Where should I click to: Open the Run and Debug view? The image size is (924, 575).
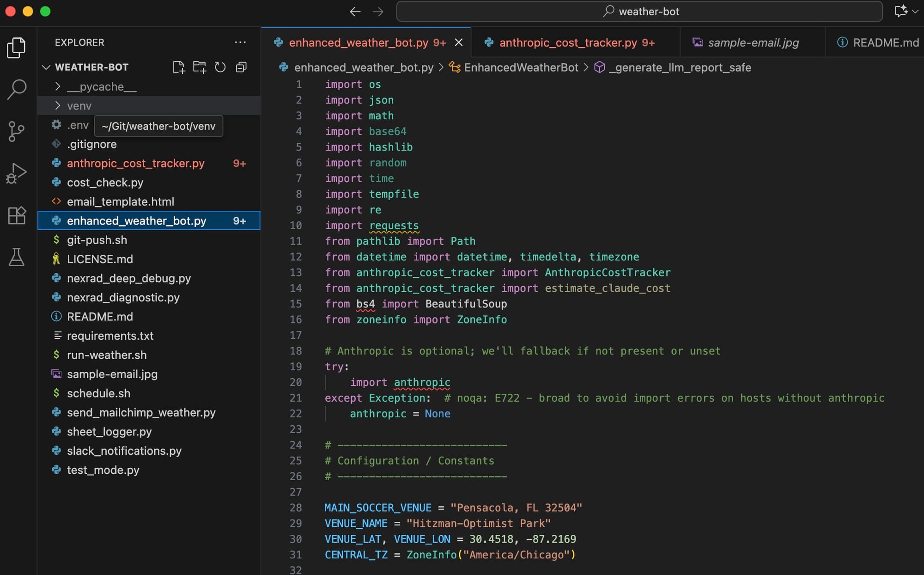pyautogui.click(x=17, y=173)
